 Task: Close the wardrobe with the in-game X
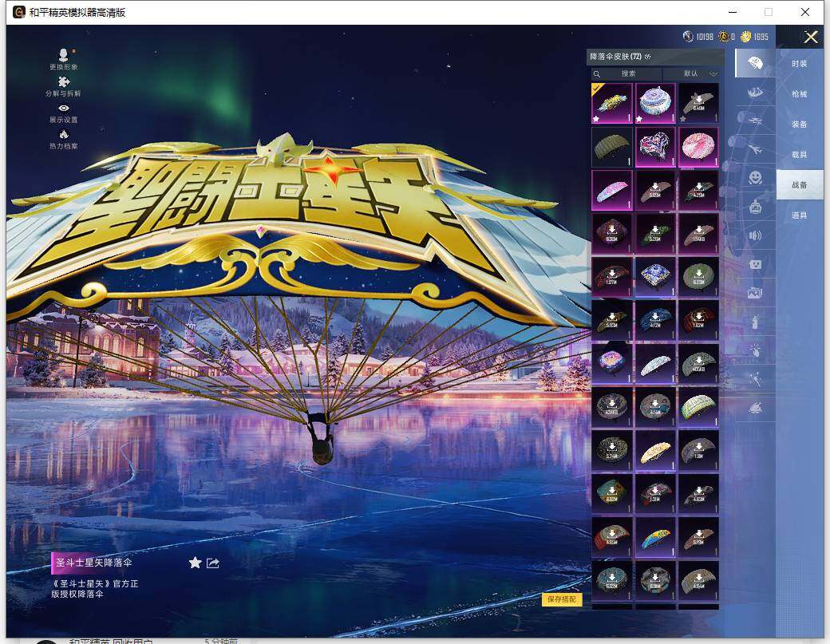pos(810,37)
